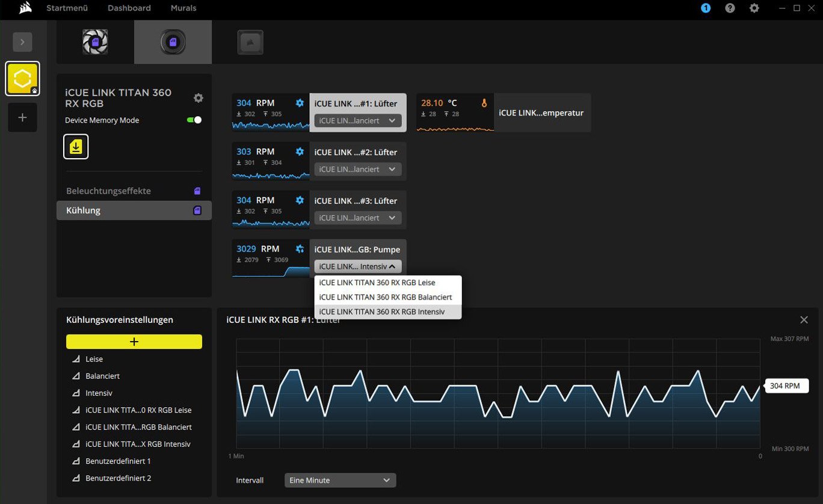Open the iCUE settings gear icon
This screenshot has width=823, height=504.
[x=754, y=8]
